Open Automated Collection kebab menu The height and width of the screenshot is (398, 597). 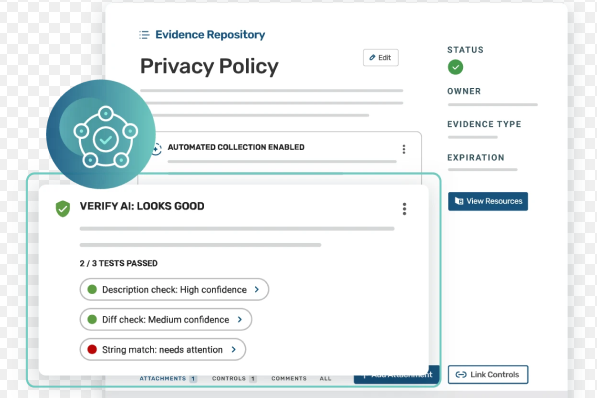(x=404, y=149)
